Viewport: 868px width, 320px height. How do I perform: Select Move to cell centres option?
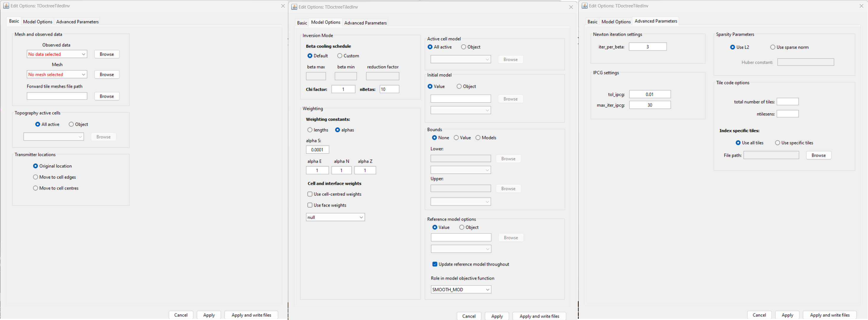pos(56,188)
